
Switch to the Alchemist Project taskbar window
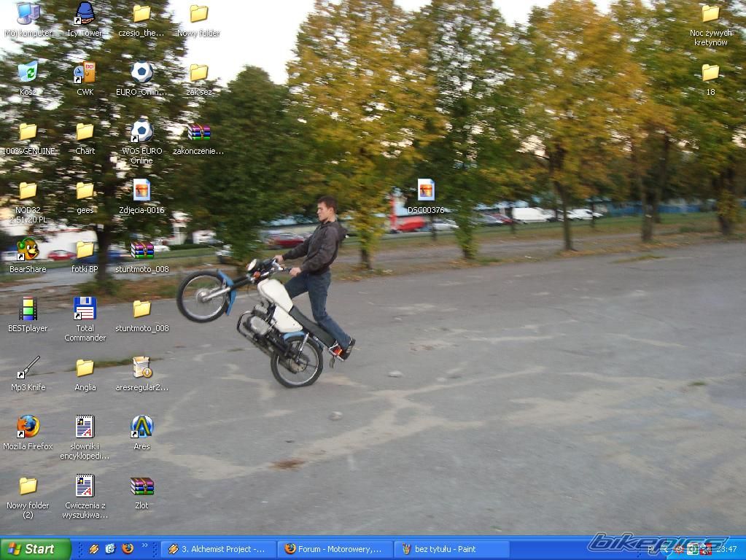coord(219,549)
